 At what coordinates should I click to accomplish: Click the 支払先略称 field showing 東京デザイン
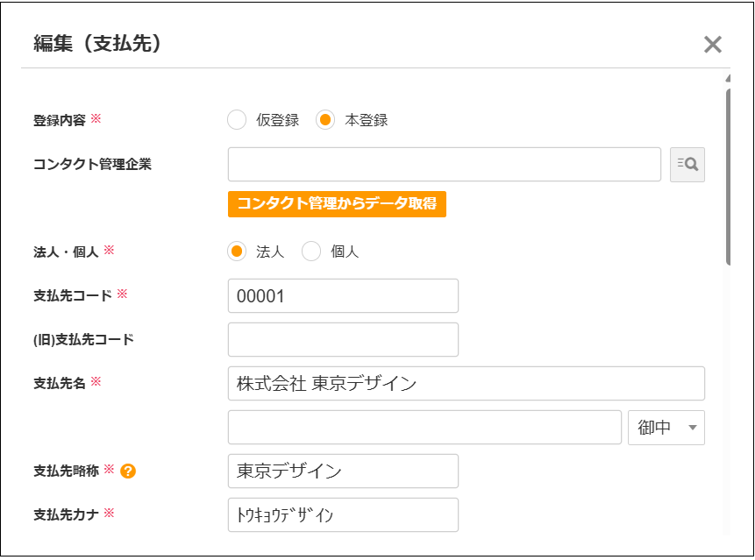[342, 471]
